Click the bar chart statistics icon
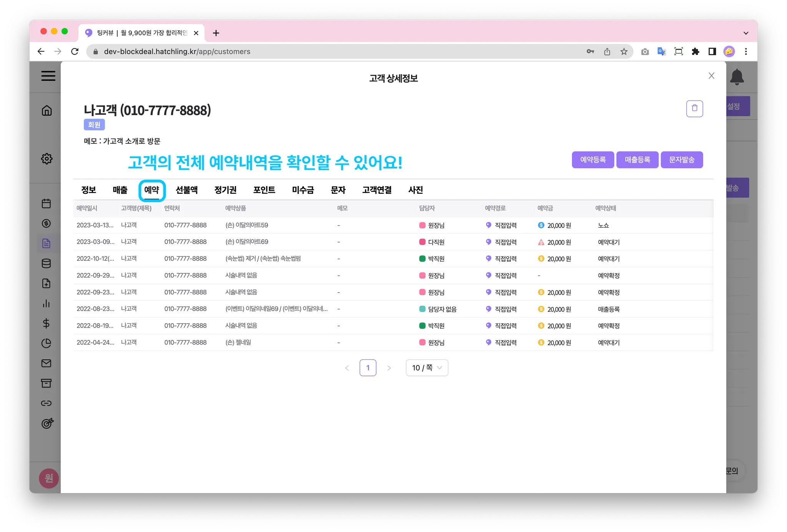Screen dimensions: 787x532 [46, 303]
